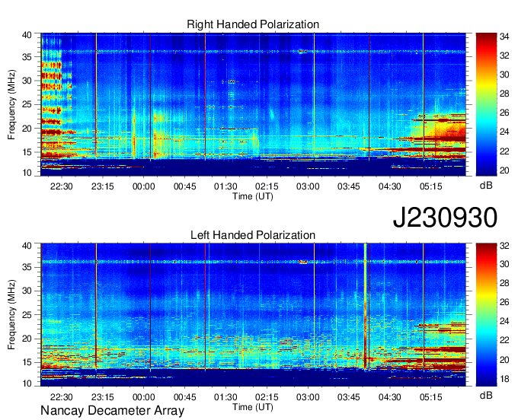Screen dimensions: 518x420
Task: Click the 23:15 time tick of Left Handed plot
Action: point(102,397)
